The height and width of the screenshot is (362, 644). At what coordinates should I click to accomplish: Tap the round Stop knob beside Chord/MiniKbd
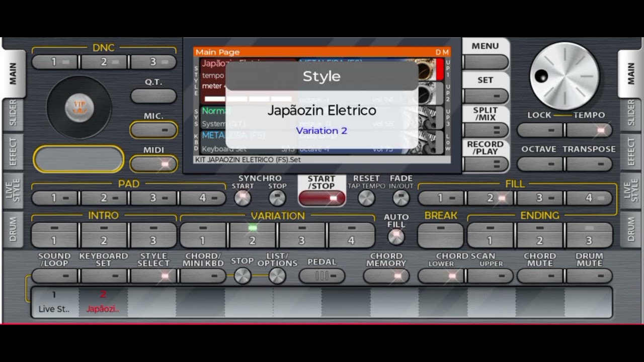click(242, 276)
